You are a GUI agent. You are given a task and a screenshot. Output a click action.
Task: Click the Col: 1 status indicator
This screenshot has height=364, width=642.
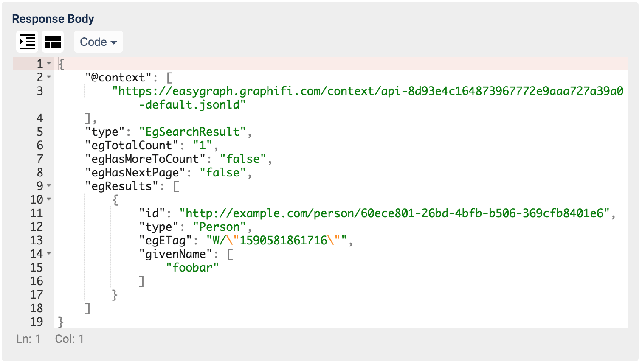pyautogui.click(x=69, y=339)
